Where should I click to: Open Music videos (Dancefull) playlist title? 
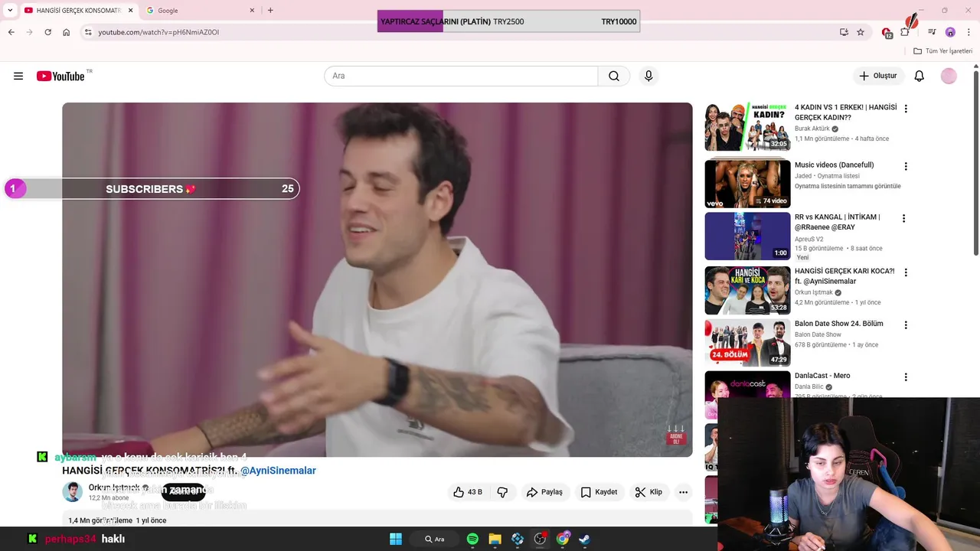pyautogui.click(x=834, y=165)
